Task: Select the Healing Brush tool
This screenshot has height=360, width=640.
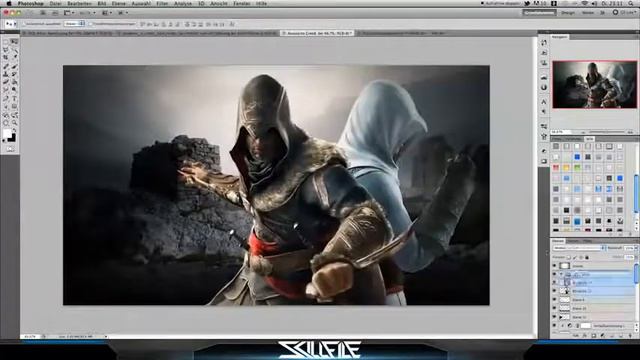Action: tap(6, 66)
